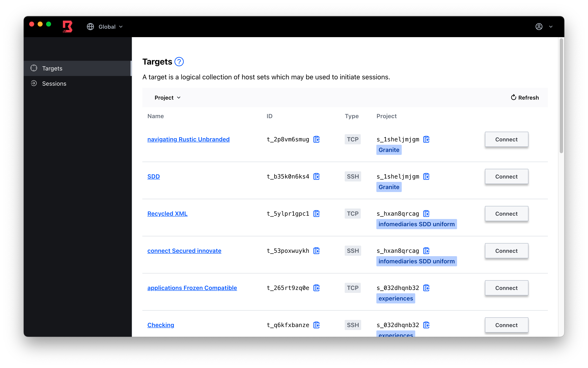
Task: Click the globe icon next to Global
Action: pos(90,27)
